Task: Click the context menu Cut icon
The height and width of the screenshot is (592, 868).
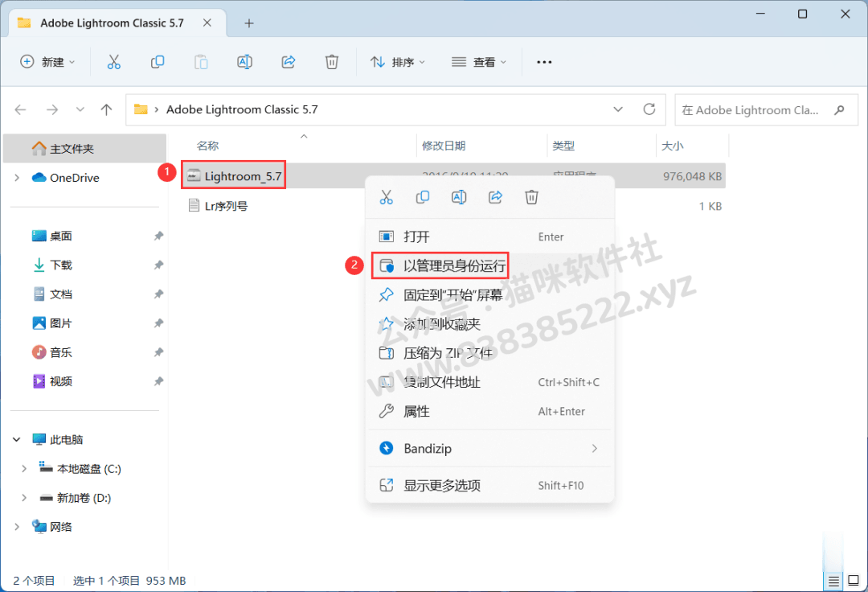Action: (387, 197)
